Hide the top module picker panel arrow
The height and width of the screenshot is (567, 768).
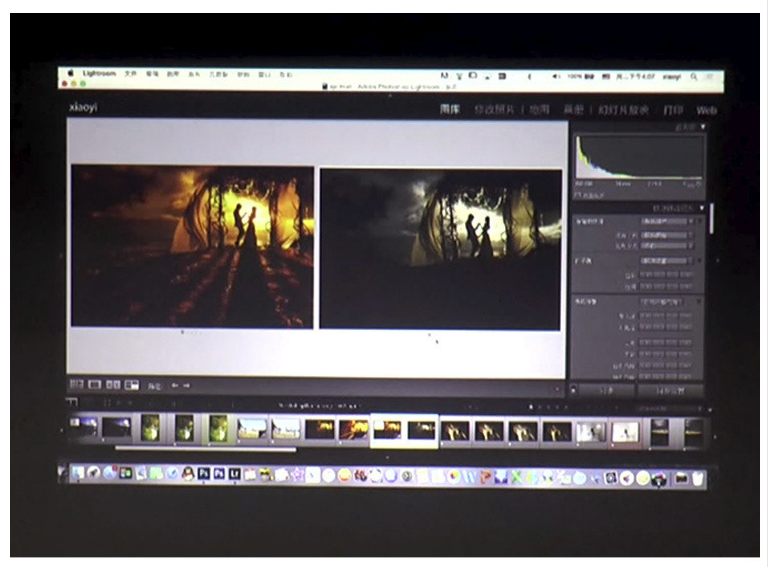(390, 96)
